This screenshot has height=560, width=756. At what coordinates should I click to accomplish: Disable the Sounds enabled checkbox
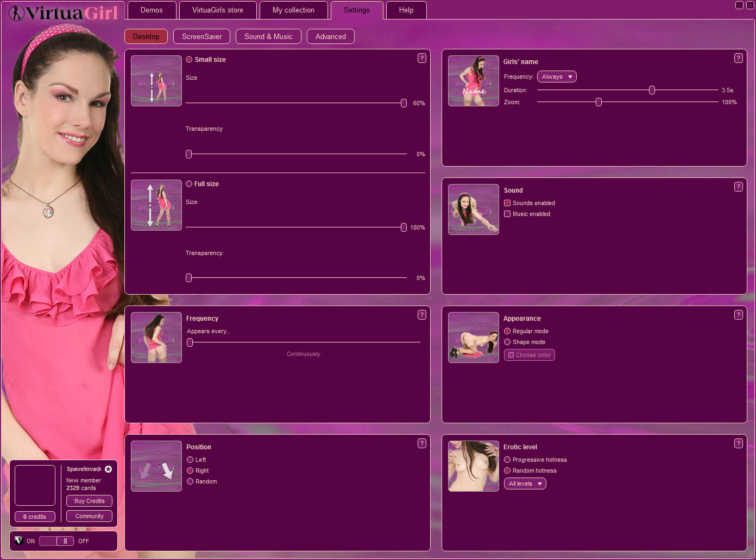[507, 203]
